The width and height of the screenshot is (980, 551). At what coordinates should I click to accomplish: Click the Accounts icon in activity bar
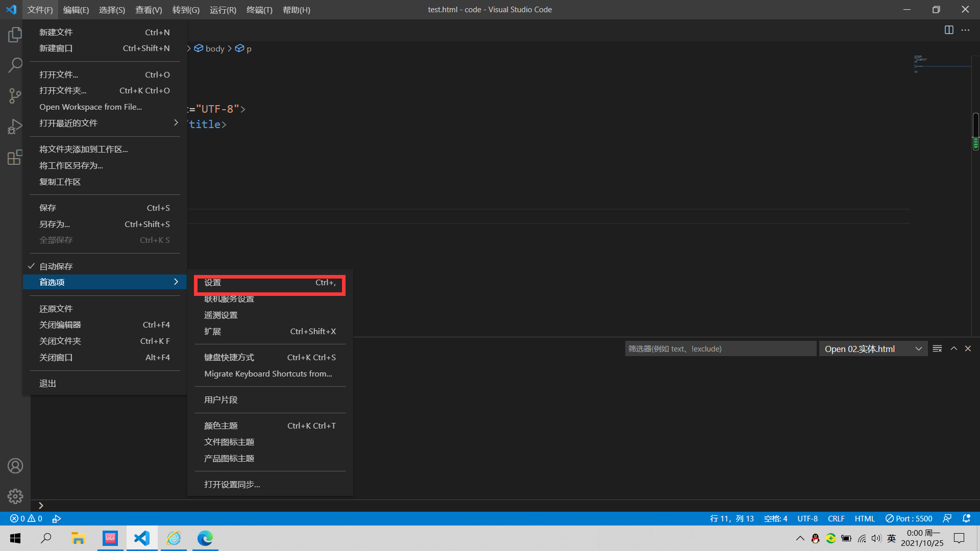tap(15, 465)
